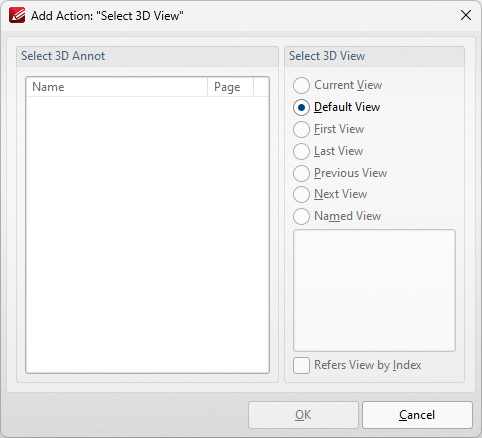The width and height of the screenshot is (482, 438).
Task: Click inside the 3D annotation list area
Action: pyautogui.click(x=147, y=235)
